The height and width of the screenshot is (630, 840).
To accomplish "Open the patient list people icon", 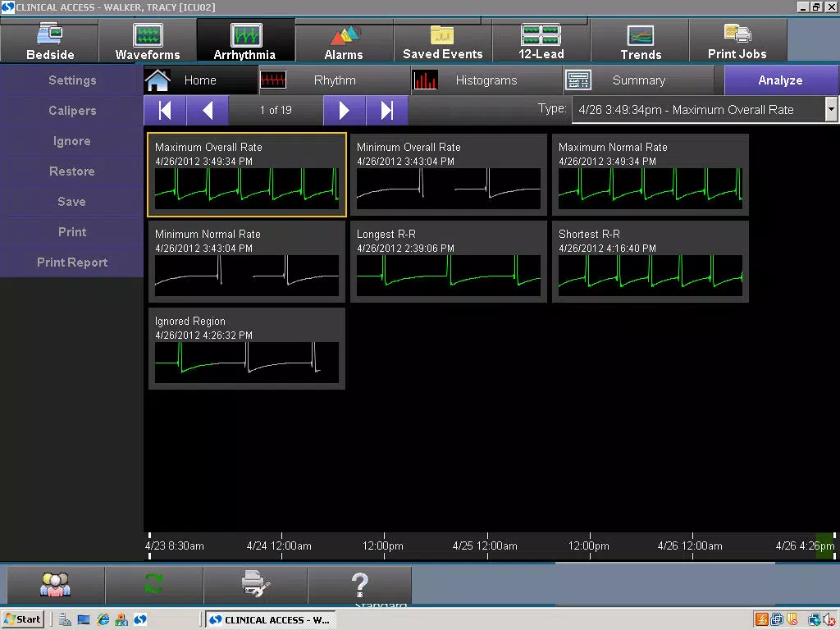I will click(55, 584).
